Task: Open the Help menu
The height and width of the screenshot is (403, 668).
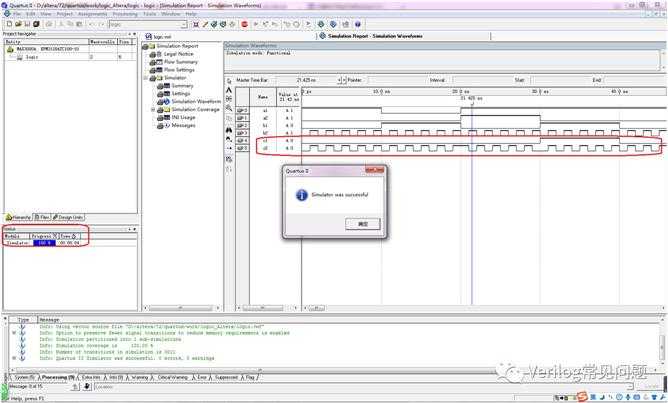Action: pos(191,14)
